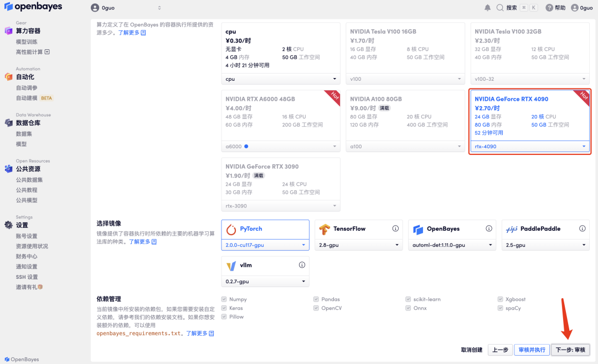The image size is (598, 364).
Task: Open the rtx-4090 dropdown
Action: (x=530, y=146)
